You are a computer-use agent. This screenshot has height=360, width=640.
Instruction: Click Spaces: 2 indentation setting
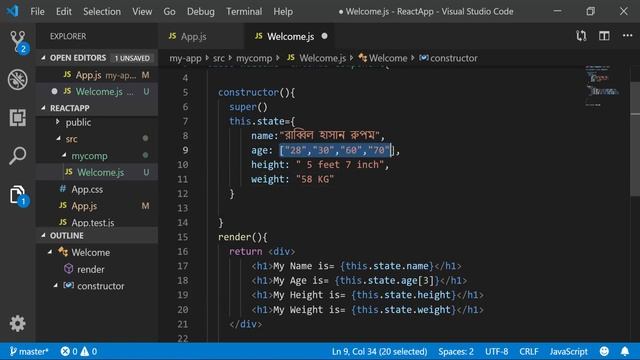click(x=456, y=351)
